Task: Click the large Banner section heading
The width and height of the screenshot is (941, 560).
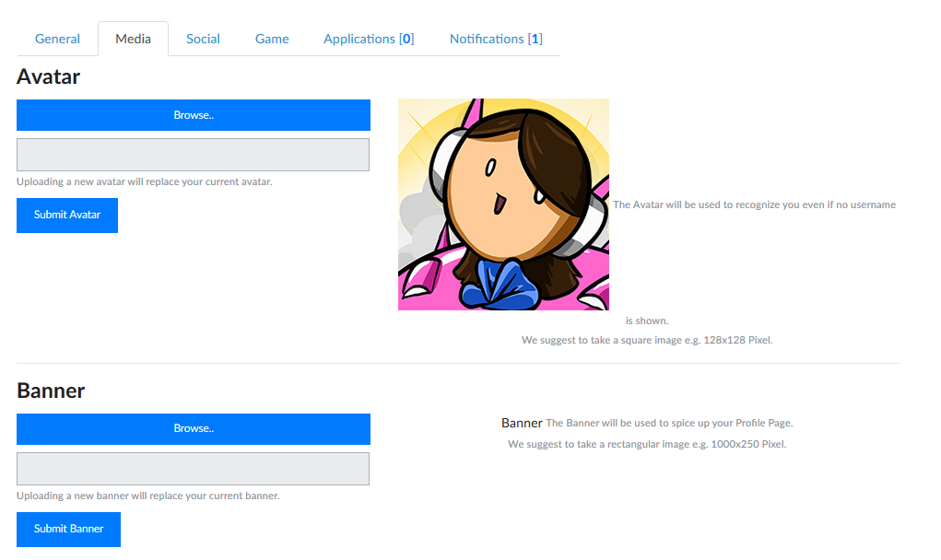Action: click(x=51, y=391)
